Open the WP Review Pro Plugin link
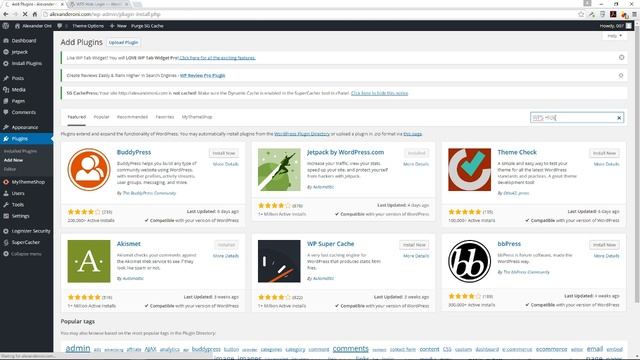The height and width of the screenshot is (360, 640). [202, 76]
